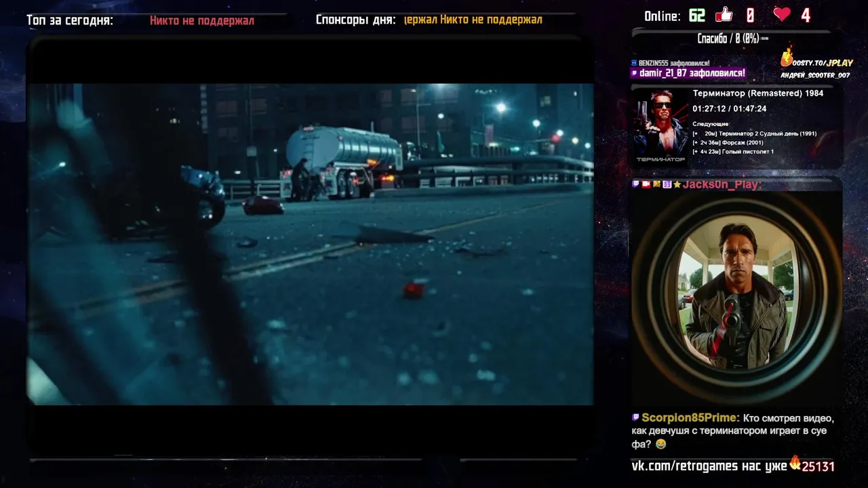
Task: Click the Terminator door-peephole chat image
Action: (737, 297)
